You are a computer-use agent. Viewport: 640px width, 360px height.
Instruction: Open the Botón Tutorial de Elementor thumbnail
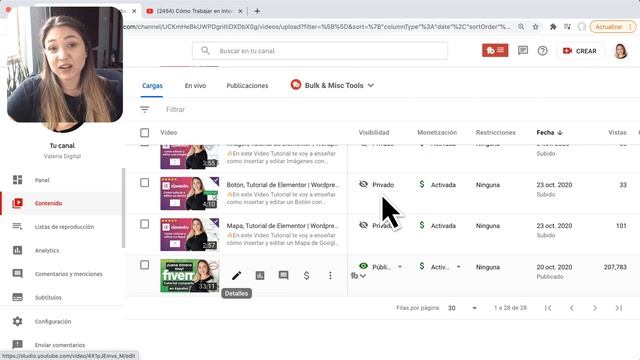189,193
